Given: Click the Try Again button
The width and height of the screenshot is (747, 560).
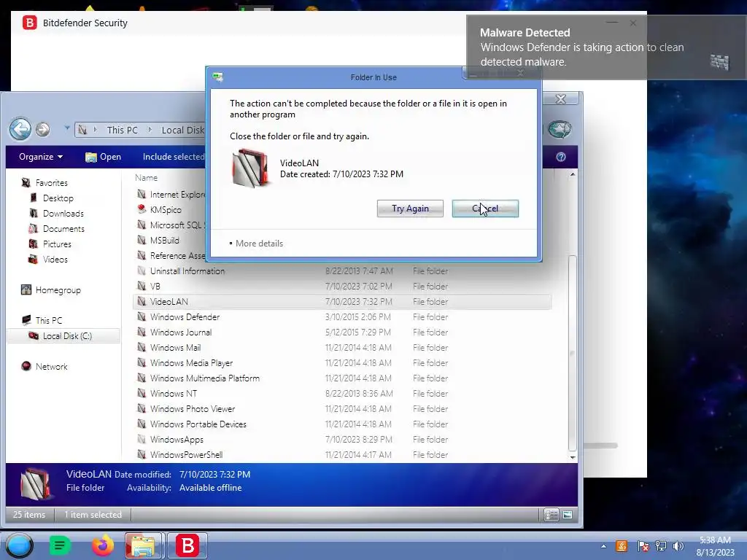Looking at the screenshot, I should [410, 209].
